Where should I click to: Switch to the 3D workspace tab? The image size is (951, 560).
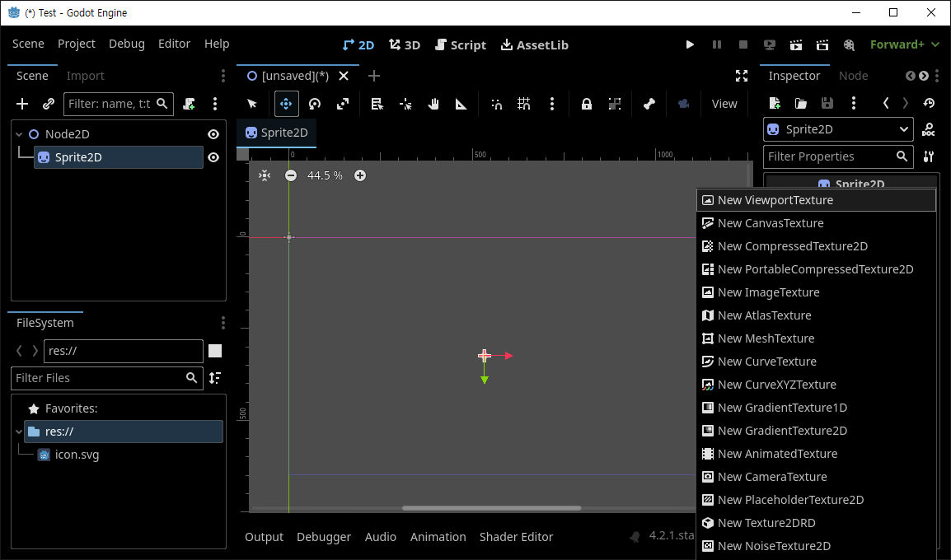pyautogui.click(x=404, y=44)
